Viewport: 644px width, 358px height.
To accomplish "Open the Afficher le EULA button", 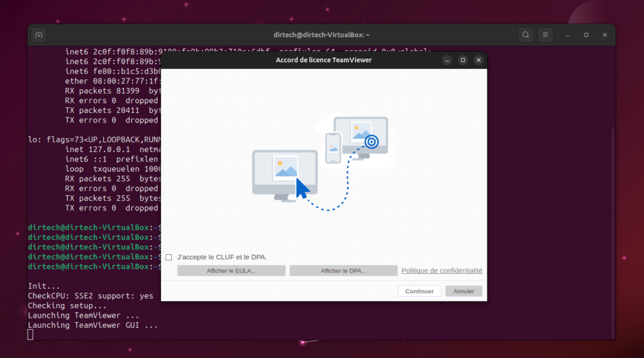I will (231, 271).
